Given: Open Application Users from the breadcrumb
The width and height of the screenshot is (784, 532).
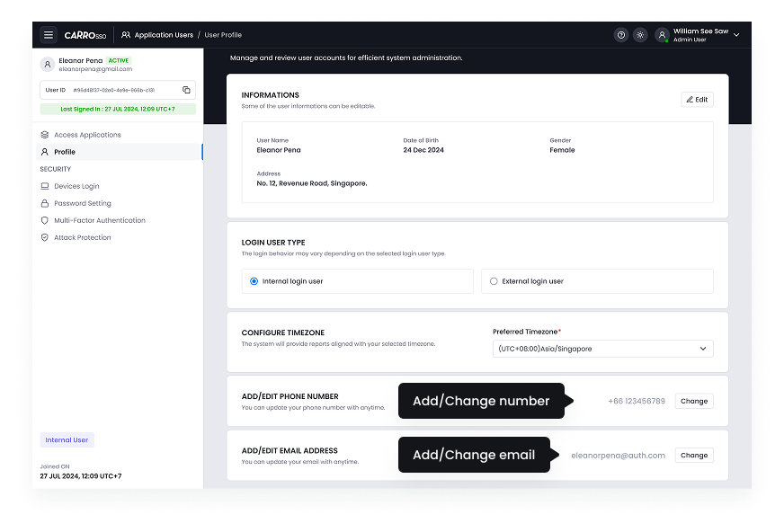Looking at the screenshot, I should click(x=158, y=35).
